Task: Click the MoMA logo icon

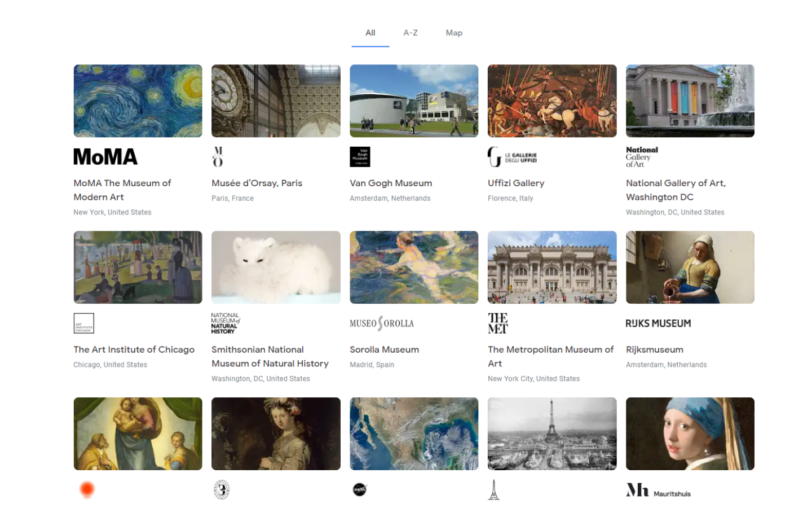Action: tap(104, 156)
